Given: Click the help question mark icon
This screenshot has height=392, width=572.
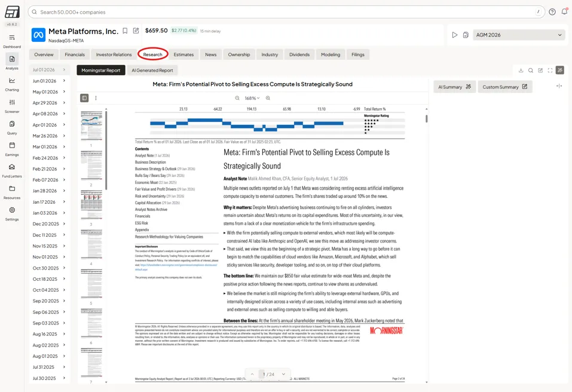Looking at the screenshot, I should [552, 12].
